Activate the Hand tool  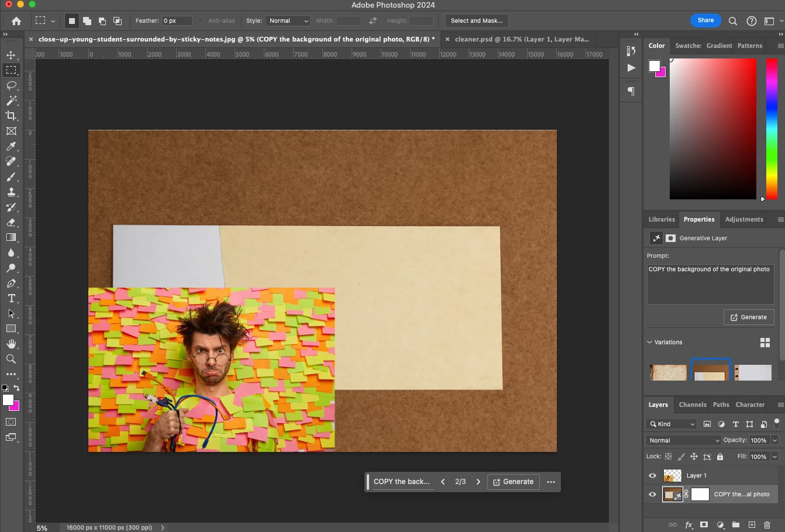tap(11, 344)
